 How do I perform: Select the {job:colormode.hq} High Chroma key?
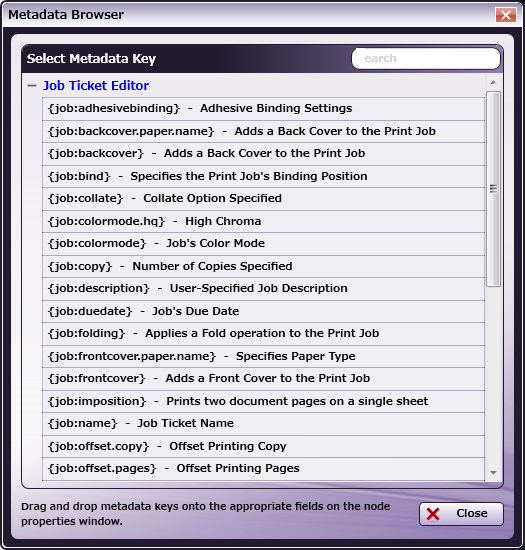pyautogui.click(x=263, y=221)
